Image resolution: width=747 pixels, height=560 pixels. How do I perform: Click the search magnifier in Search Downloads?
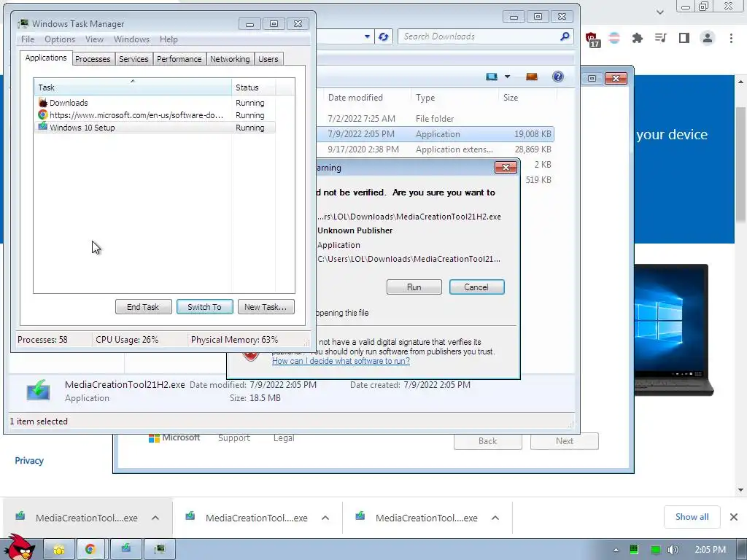tap(565, 36)
